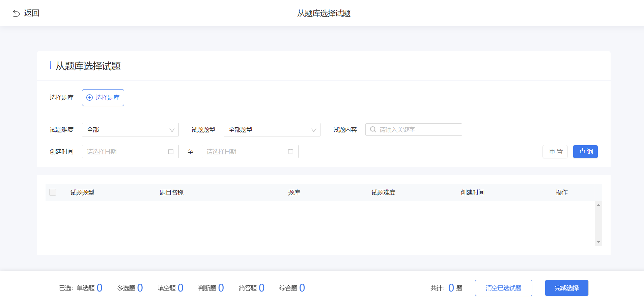Toggle the select-all checkbox in table header
The height and width of the screenshot is (303, 644).
click(x=53, y=192)
